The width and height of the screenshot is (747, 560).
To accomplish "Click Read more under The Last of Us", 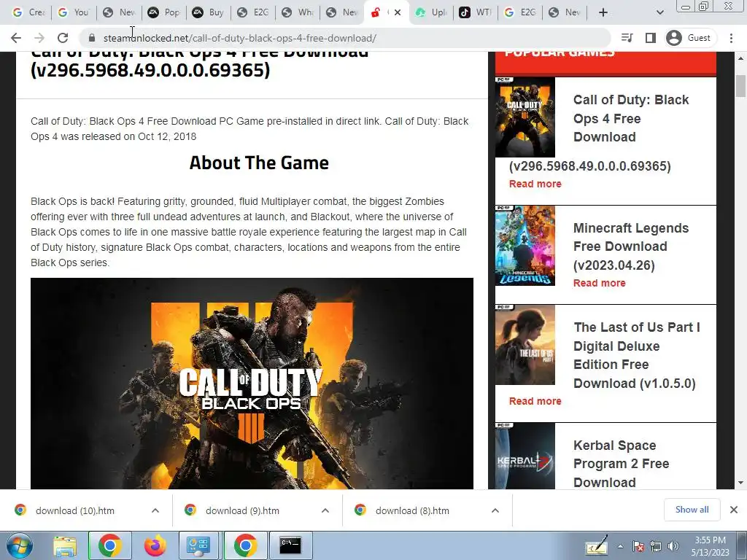I will [535, 401].
